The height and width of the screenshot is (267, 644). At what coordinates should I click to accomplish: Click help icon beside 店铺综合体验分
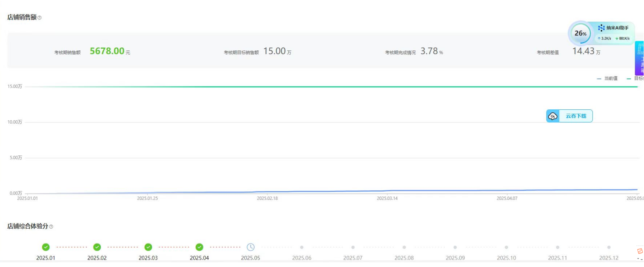(51, 227)
